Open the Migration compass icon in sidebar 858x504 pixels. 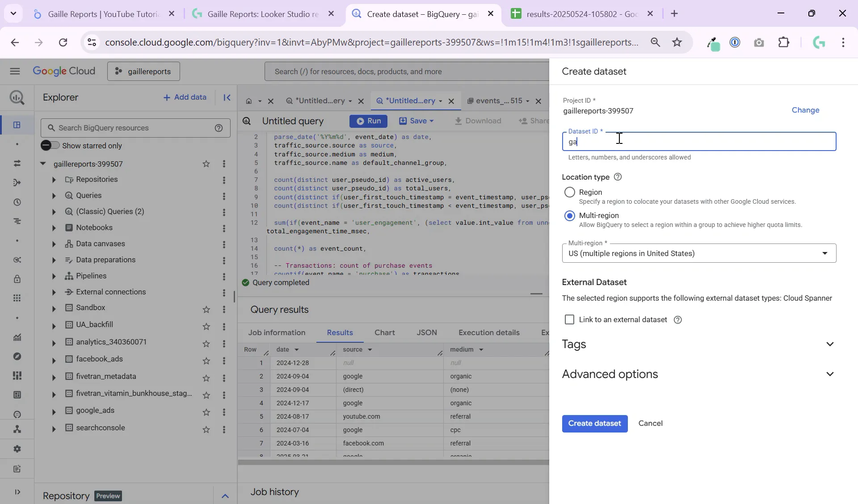(x=17, y=356)
